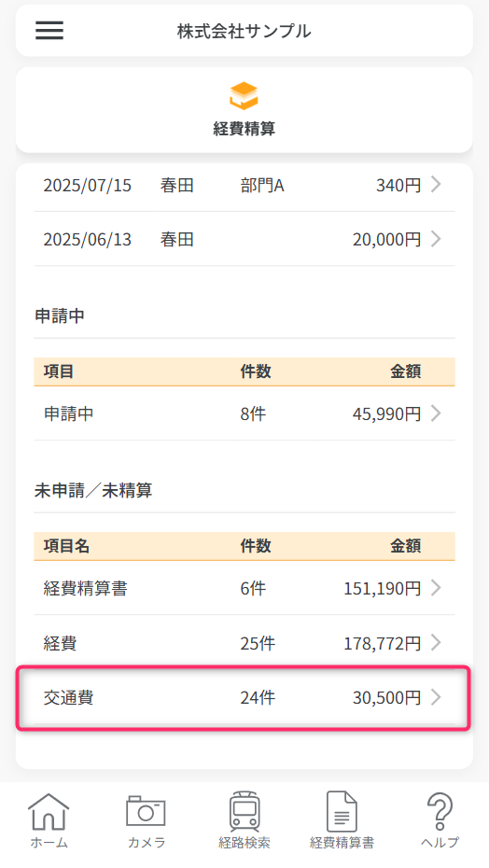The image size is (489, 868).
Task: Expand chevron on the 340円 row
Action: point(436,185)
